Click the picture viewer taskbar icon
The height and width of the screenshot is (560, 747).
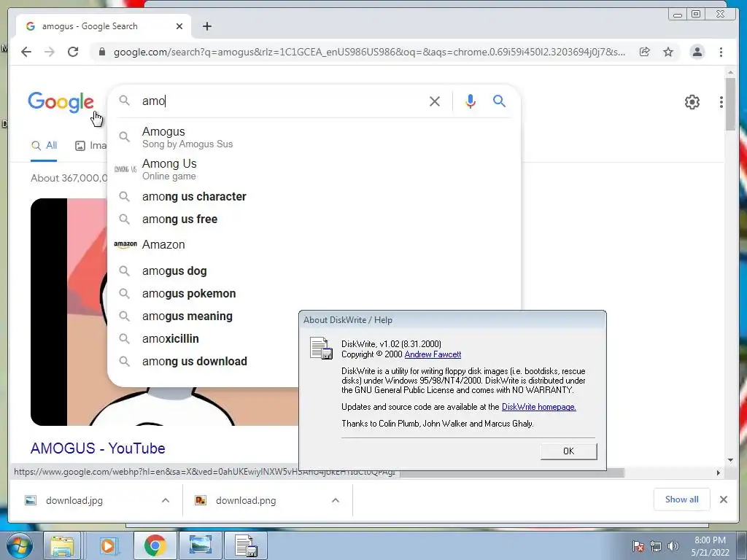click(x=200, y=545)
